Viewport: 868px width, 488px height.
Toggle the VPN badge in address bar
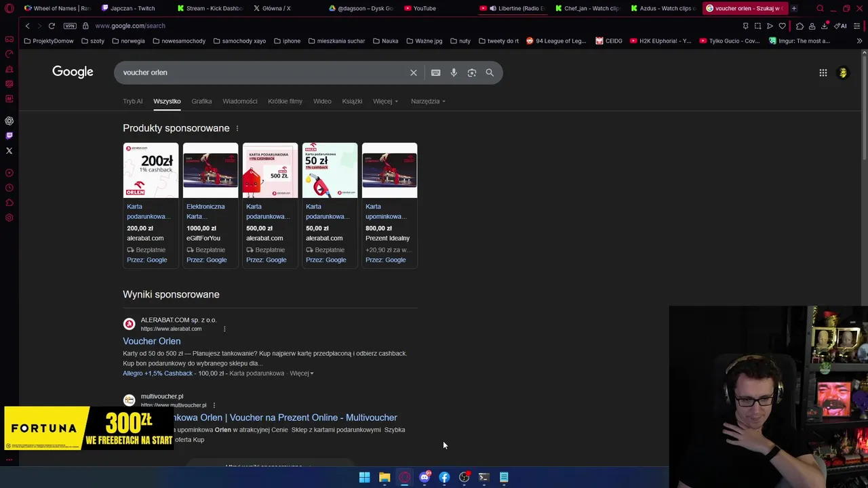coord(70,26)
